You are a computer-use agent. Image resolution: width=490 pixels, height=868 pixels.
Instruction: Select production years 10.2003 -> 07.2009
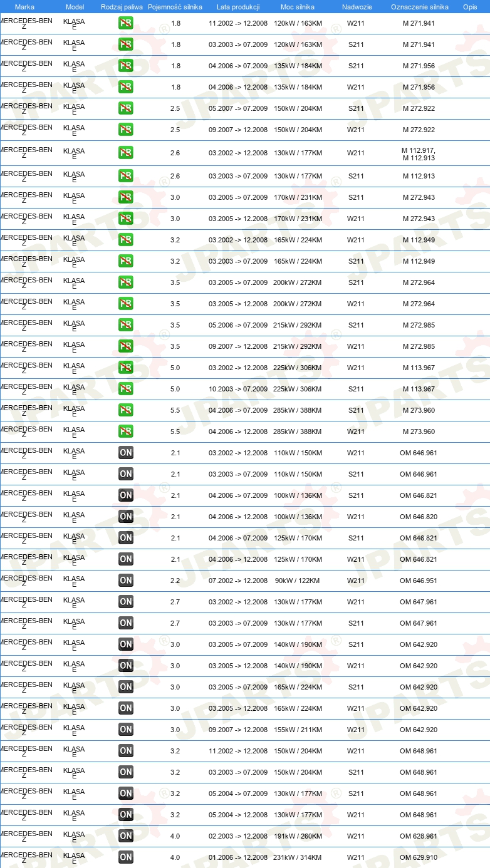point(238,390)
